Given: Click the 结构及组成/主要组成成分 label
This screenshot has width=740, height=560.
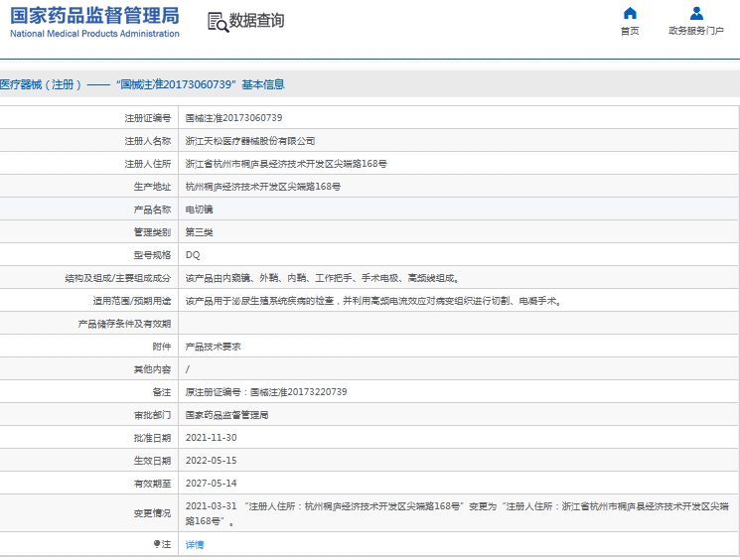Looking at the screenshot, I should pyautogui.click(x=118, y=278).
